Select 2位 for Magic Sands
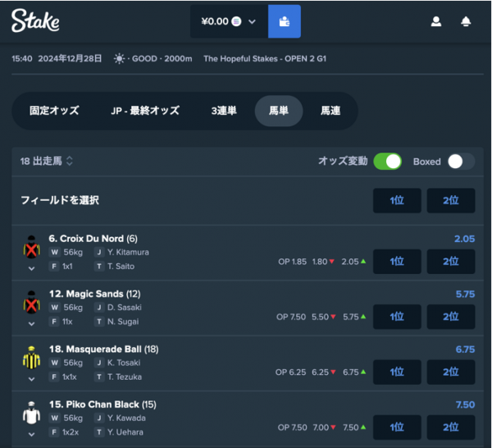This screenshot has width=492, height=448. pos(451,317)
